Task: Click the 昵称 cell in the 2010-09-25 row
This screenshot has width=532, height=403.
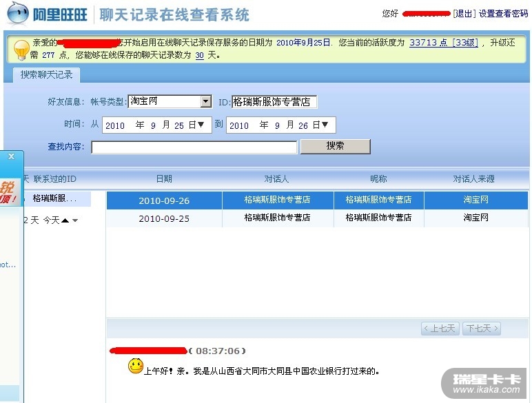Action: click(x=378, y=218)
